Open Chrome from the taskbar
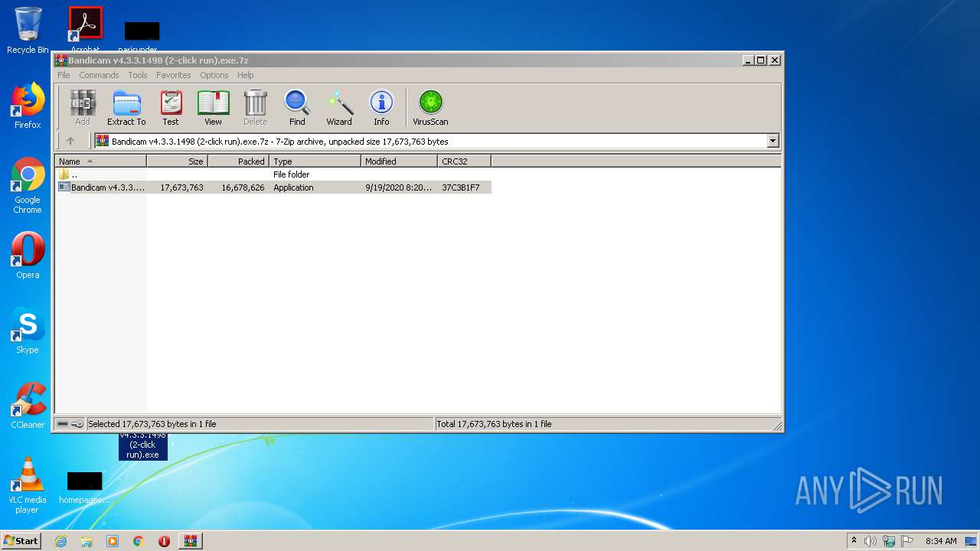980x551 pixels. (139, 541)
